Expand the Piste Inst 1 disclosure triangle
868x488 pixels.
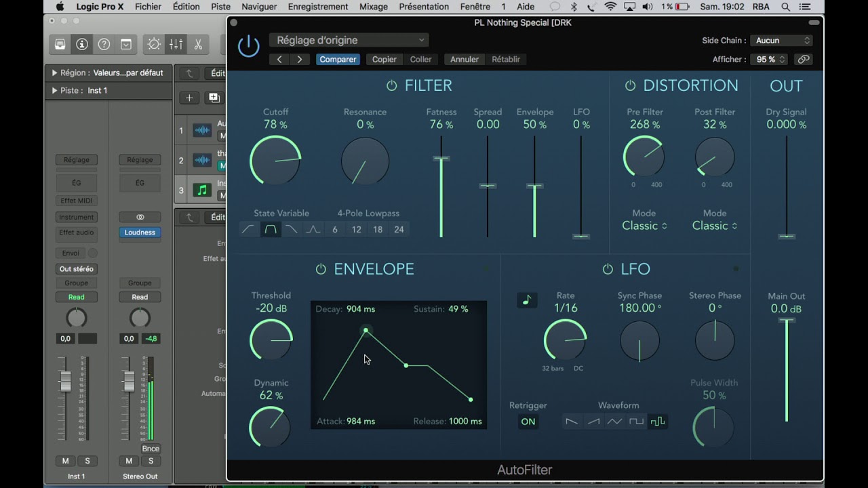click(54, 91)
